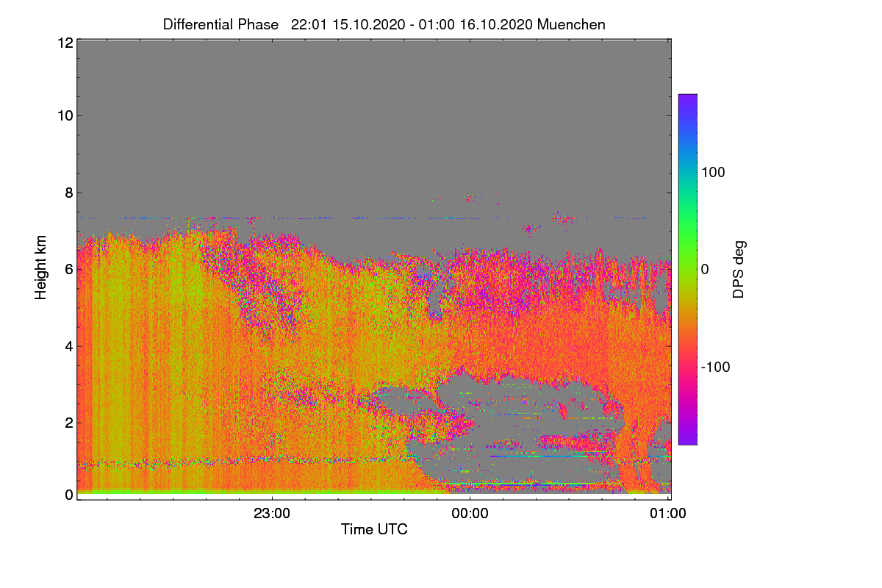
Task: Click the Time UTC axis title
Action: [374, 529]
